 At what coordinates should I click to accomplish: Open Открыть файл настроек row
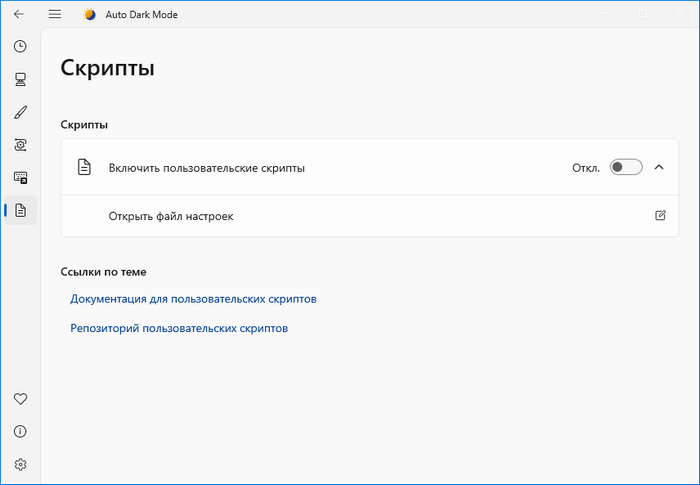tap(370, 216)
